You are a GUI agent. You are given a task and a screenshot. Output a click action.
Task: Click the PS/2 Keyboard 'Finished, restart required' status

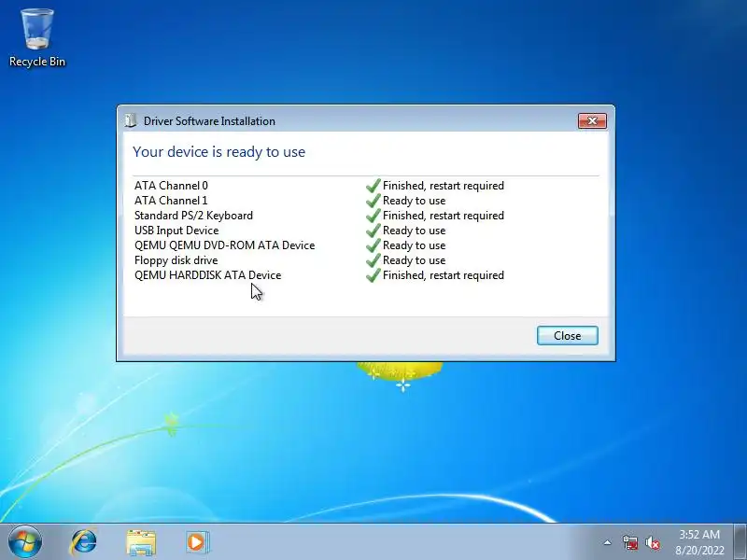(x=443, y=216)
